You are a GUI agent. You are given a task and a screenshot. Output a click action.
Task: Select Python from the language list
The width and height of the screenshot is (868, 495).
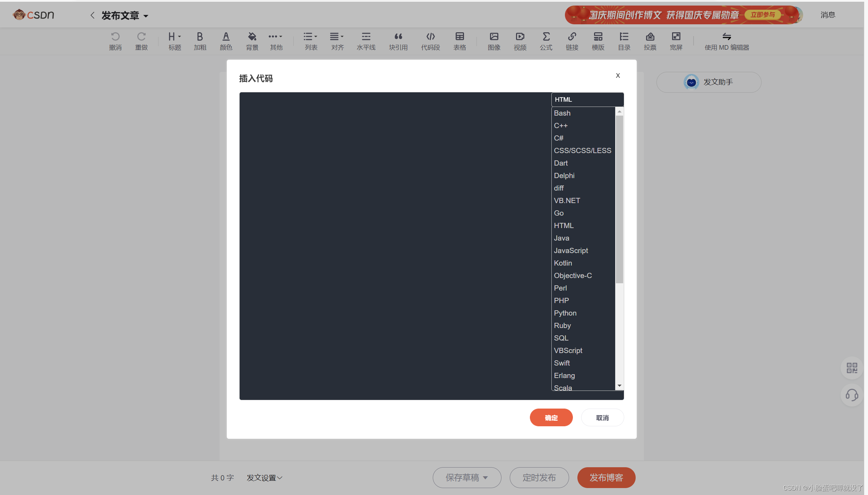(565, 313)
